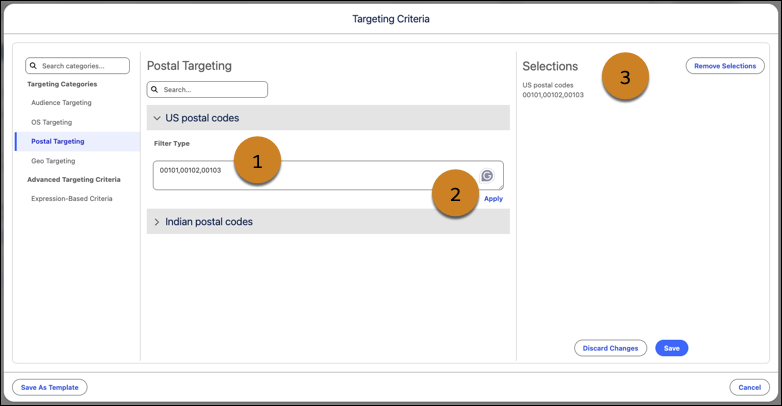Click 'Targeting Categories' heading
The width and height of the screenshot is (782, 406).
[x=62, y=84]
